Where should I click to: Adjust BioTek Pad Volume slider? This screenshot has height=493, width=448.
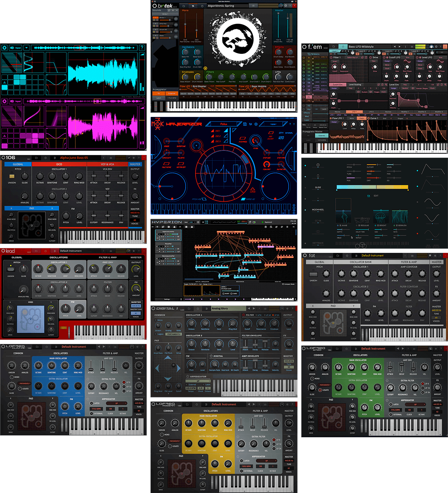pyautogui.click(x=185, y=25)
